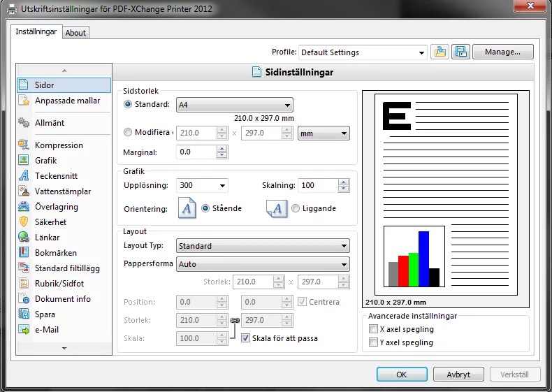Increase the Marginal value with up arrow
The image size is (552, 392).
coord(221,149)
